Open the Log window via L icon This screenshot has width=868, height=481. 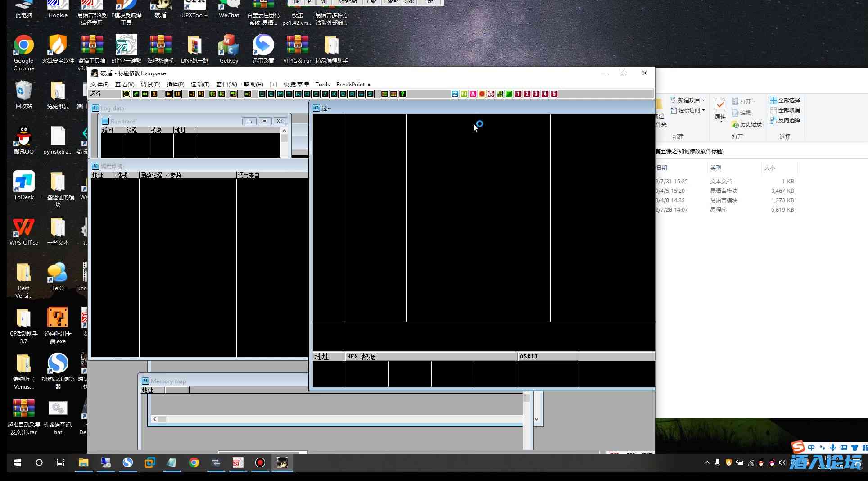pyautogui.click(x=262, y=94)
